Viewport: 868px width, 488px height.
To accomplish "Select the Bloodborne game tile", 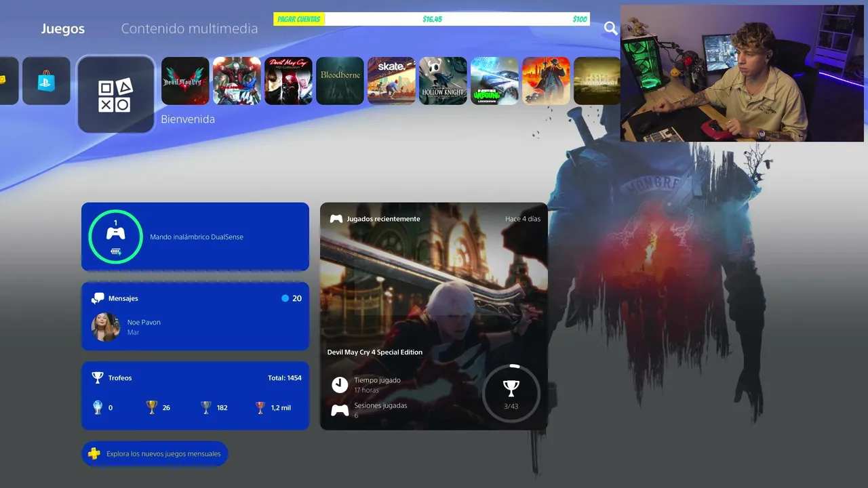I will (x=340, y=81).
